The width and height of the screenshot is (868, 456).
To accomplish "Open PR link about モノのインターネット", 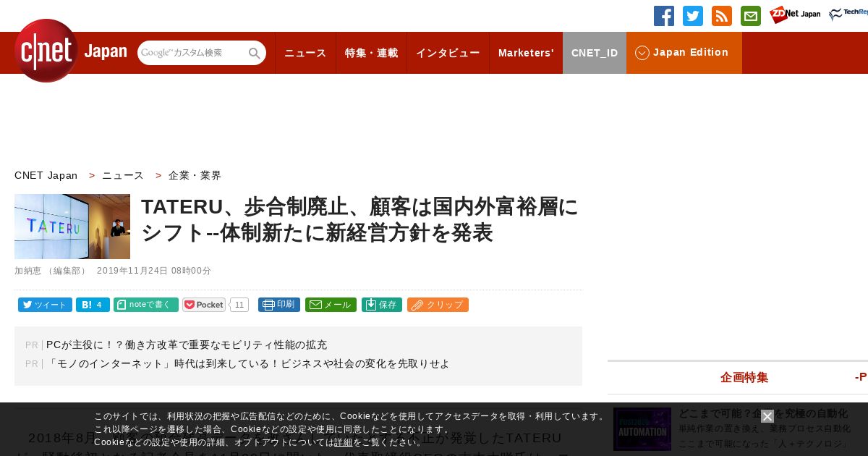I will pyautogui.click(x=247, y=364).
